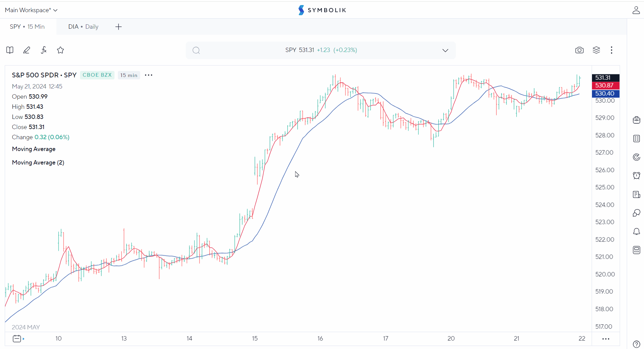Click the Symbolik logo
The height and width of the screenshot is (349, 644).
[322, 10]
